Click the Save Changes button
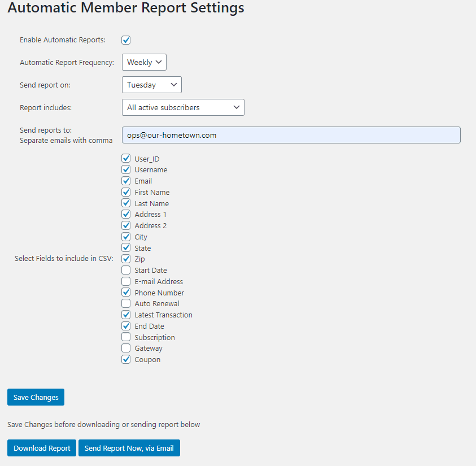Screen dimensions: 476x466 coord(36,397)
